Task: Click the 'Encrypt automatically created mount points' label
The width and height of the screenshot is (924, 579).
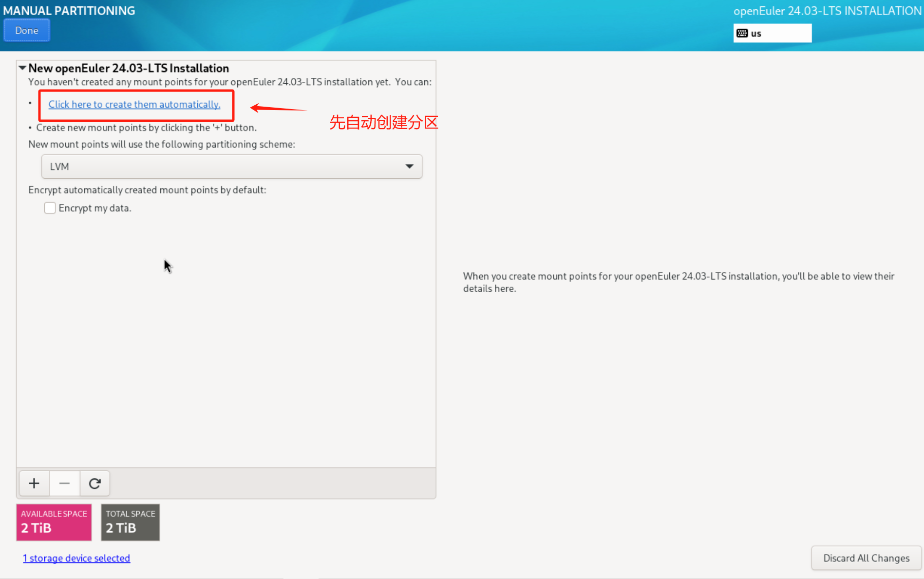Action: click(147, 190)
